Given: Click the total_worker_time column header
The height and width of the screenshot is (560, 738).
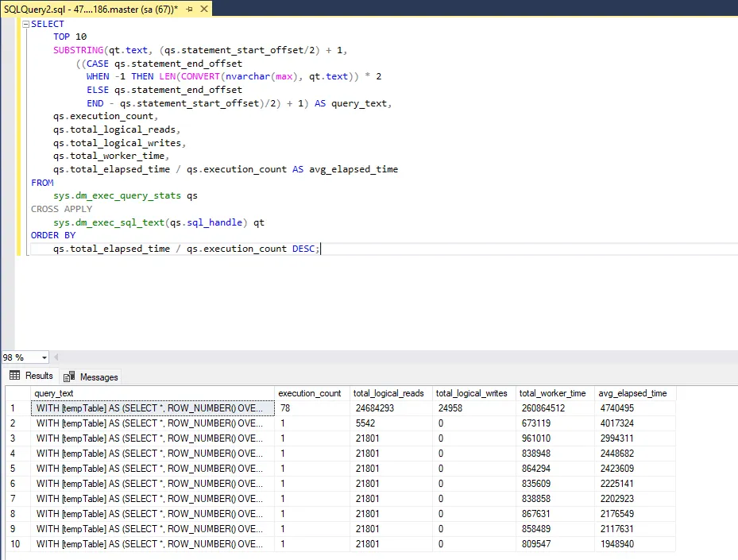Looking at the screenshot, I should 552,393.
